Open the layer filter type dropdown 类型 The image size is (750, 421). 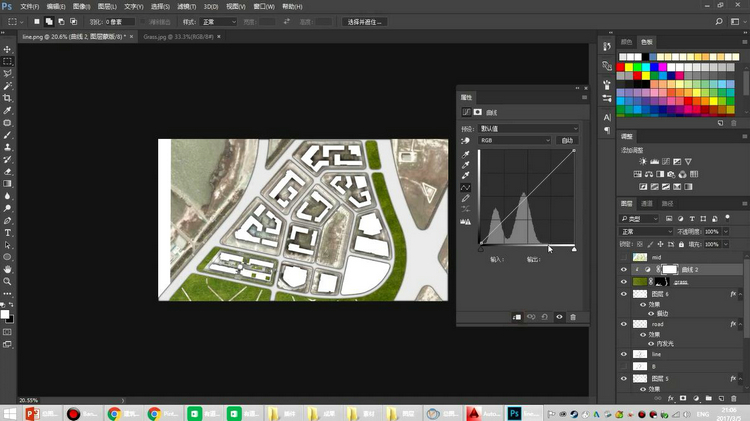coord(640,219)
